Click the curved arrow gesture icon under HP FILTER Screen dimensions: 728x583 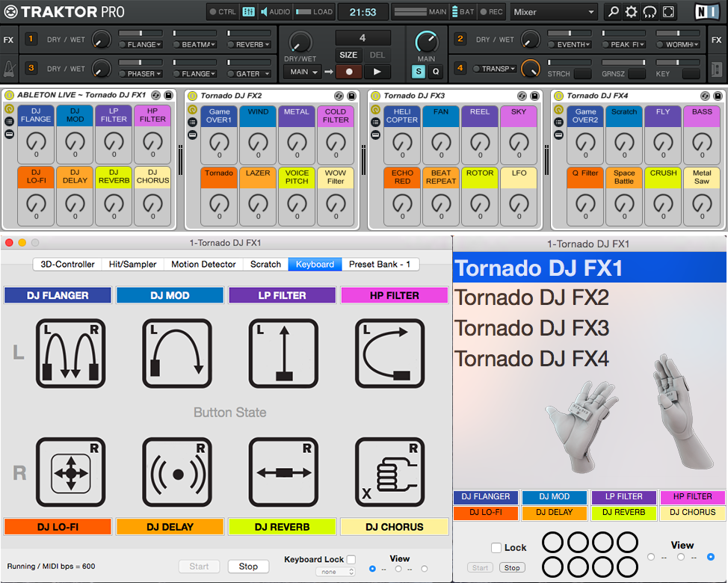(390, 354)
